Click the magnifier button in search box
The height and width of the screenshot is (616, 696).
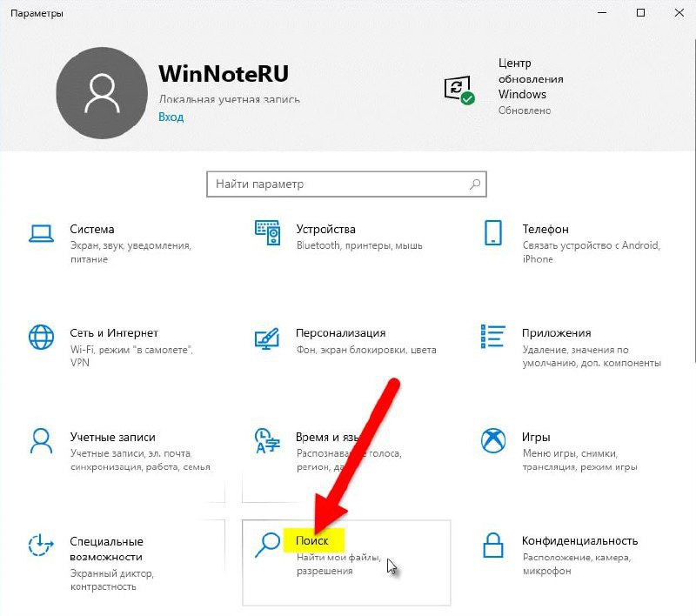pos(475,184)
